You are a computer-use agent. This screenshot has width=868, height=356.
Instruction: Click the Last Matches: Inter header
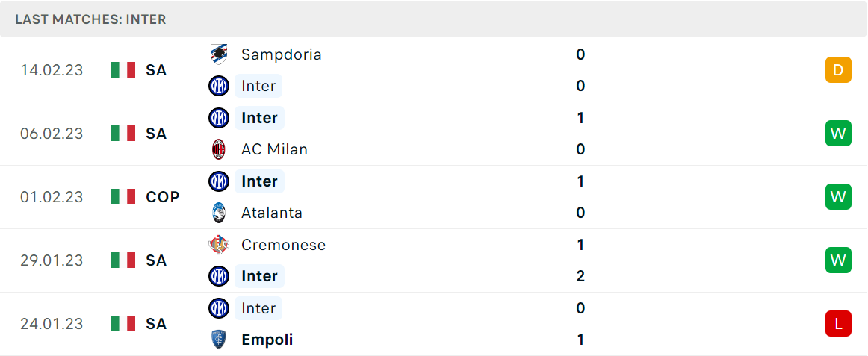(91, 19)
